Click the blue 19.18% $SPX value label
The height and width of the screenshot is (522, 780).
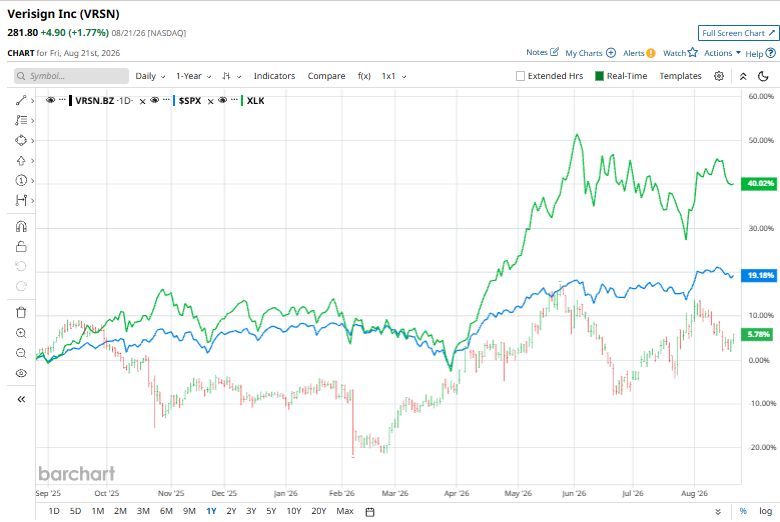[x=760, y=275]
